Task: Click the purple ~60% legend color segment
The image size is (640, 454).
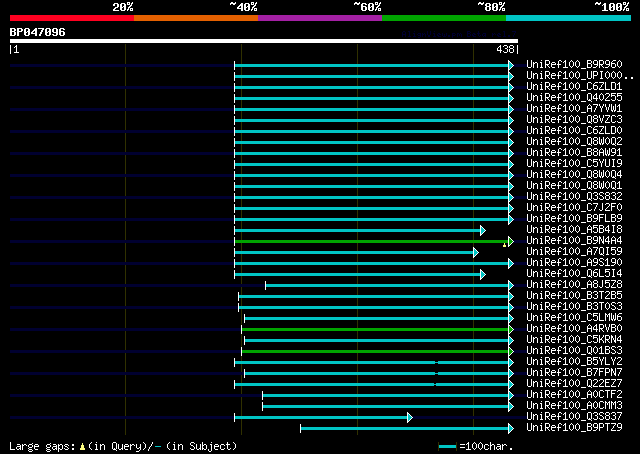Action: (320, 18)
